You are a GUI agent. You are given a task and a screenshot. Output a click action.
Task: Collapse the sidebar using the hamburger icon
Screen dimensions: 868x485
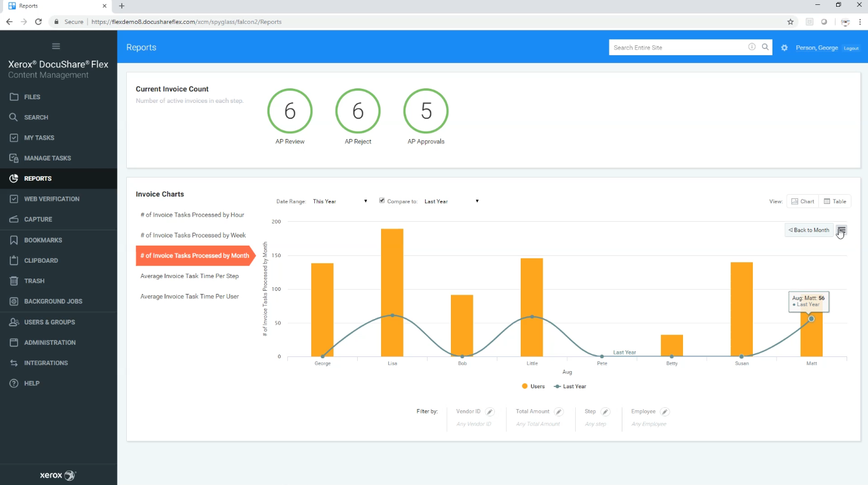[x=56, y=46]
